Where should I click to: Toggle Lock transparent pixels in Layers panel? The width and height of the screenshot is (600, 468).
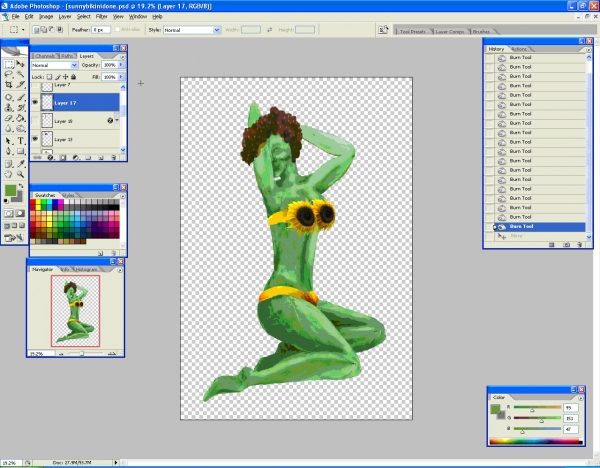[x=49, y=77]
